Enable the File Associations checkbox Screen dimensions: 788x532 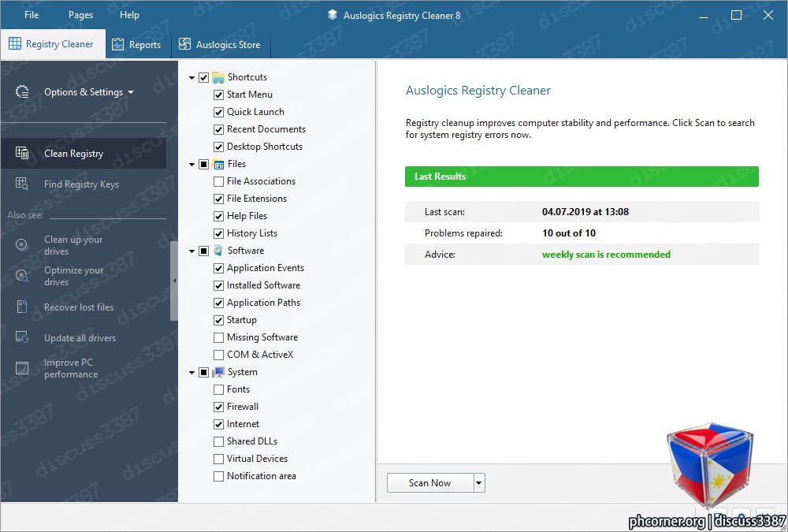point(218,181)
